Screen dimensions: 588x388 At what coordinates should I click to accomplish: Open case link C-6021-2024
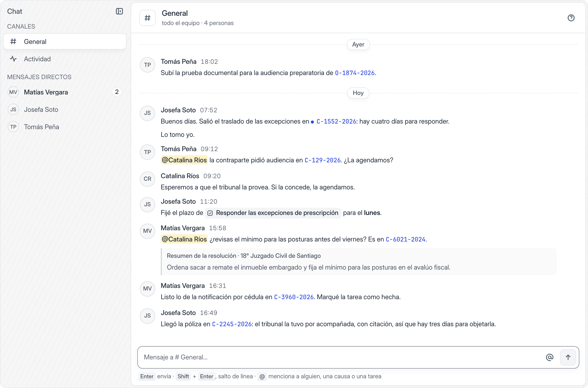tap(406, 239)
